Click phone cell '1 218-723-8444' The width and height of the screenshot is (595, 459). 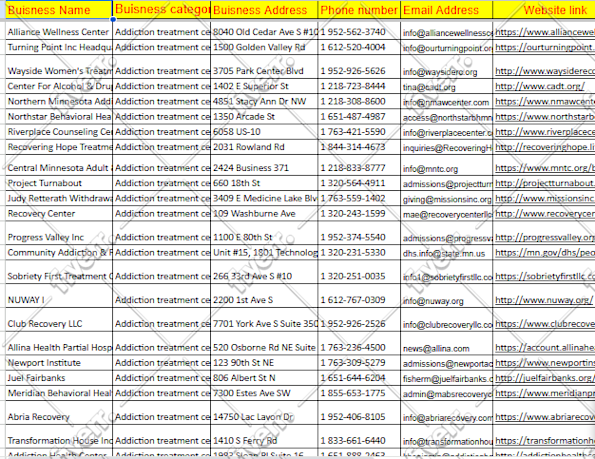pos(359,86)
